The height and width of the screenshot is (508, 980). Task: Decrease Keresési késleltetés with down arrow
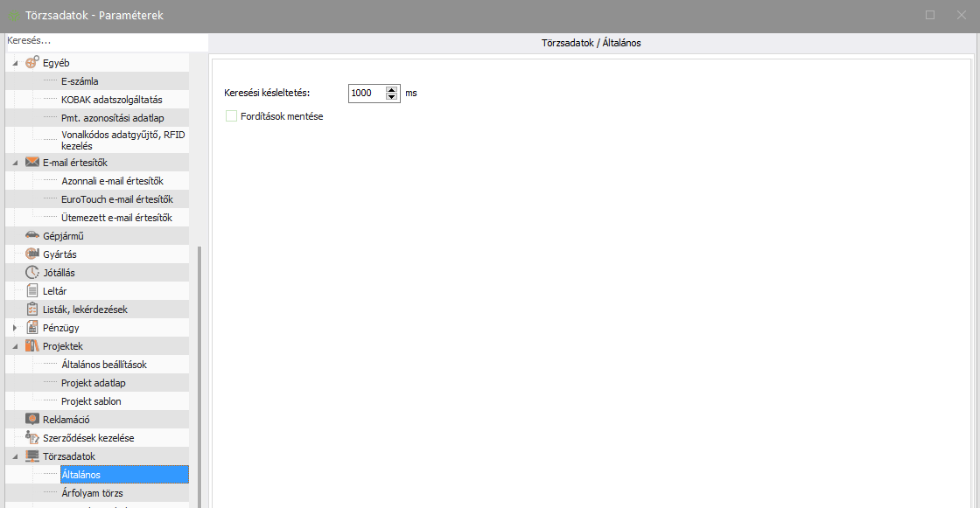[392, 97]
